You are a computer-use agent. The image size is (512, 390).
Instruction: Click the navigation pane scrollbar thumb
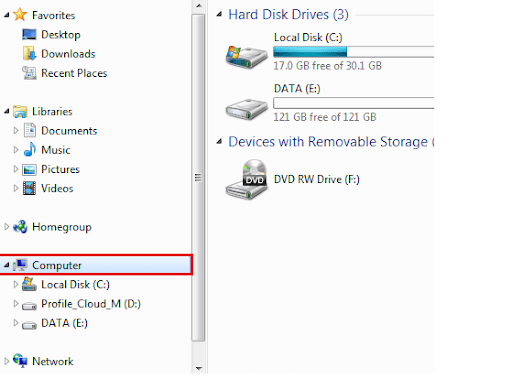click(x=198, y=178)
